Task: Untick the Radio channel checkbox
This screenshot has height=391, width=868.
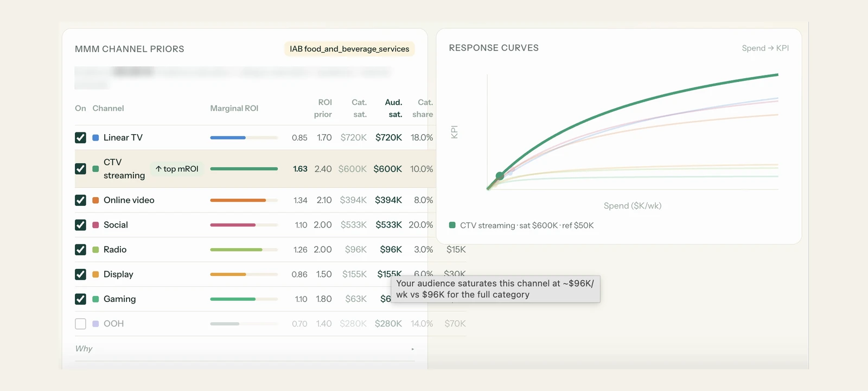Action: click(x=80, y=250)
